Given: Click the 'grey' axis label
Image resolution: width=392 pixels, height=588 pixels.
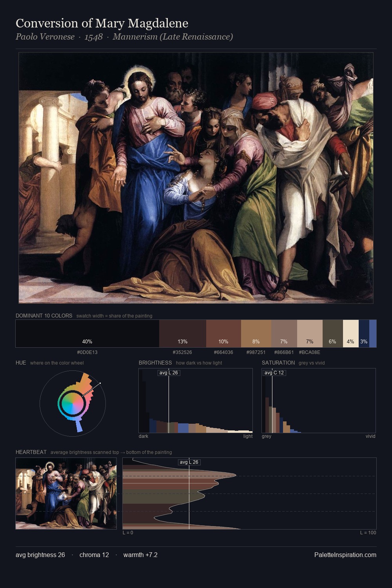Looking at the screenshot, I should click(267, 436).
